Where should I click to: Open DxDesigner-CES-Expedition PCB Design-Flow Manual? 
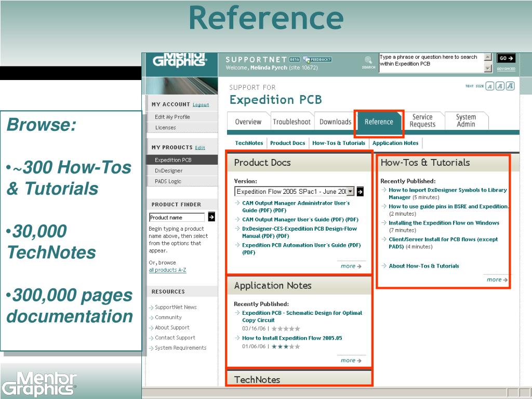[300, 232]
